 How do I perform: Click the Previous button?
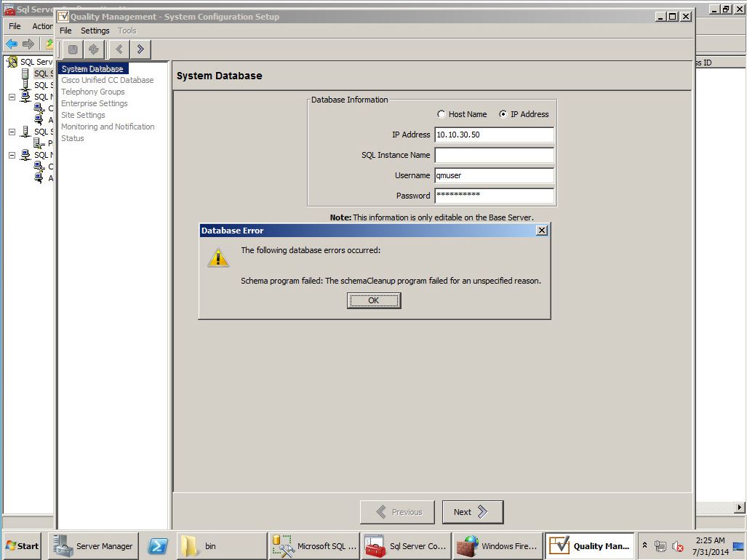[x=397, y=512]
